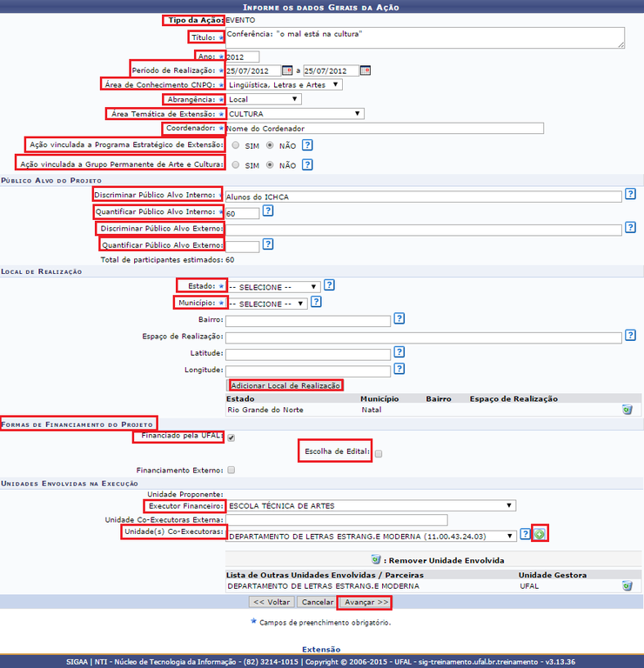The width and height of the screenshot is (644, 668).
Task: Expand the Estado selection dropdown
Action: 273,286
